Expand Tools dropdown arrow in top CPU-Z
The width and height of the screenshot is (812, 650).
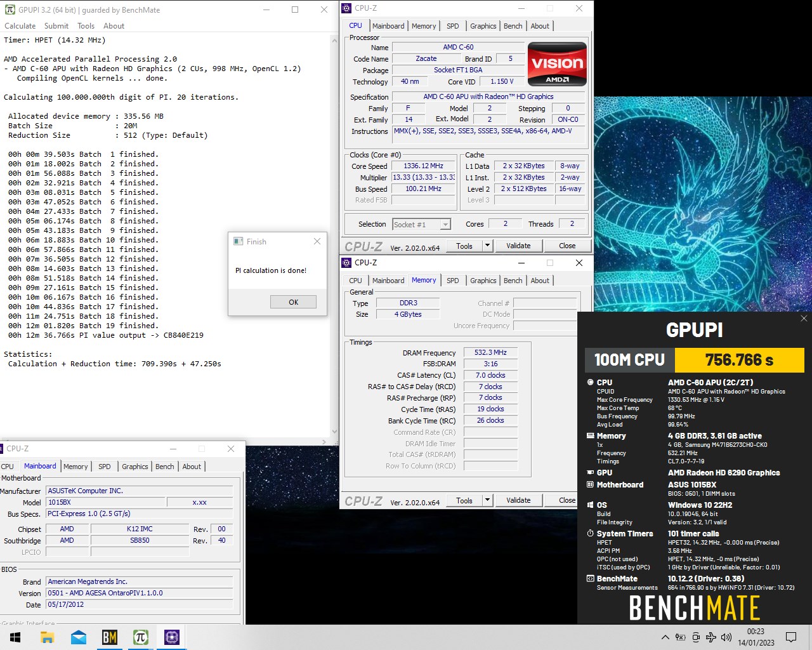coord(488,246)
